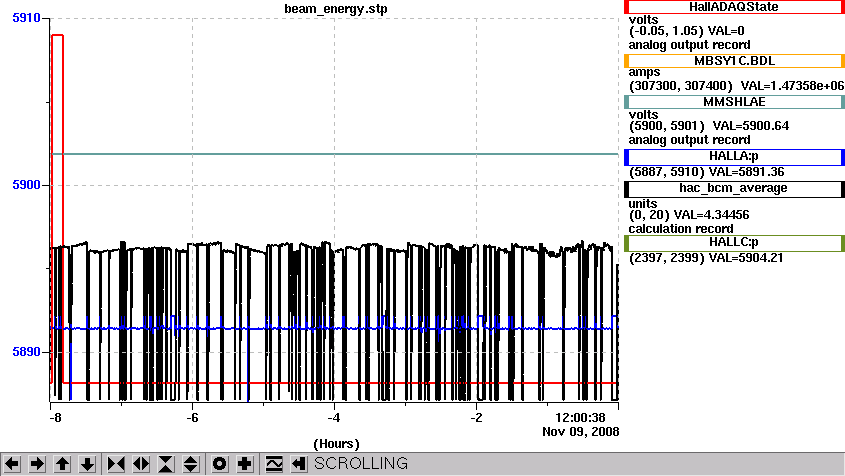Click the 12:00:38 timestamp
The image size is (845, 476).
580,418
